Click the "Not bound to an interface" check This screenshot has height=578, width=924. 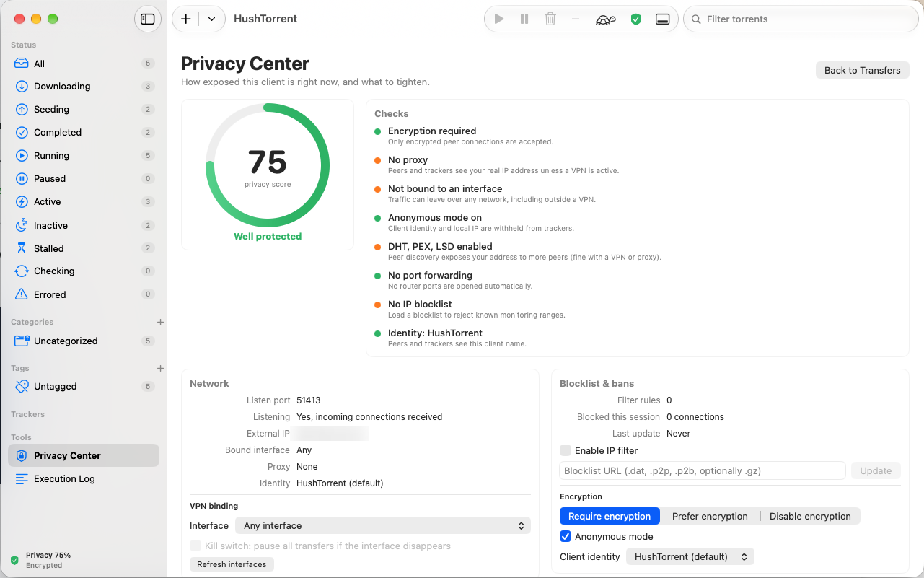(445, 189)
